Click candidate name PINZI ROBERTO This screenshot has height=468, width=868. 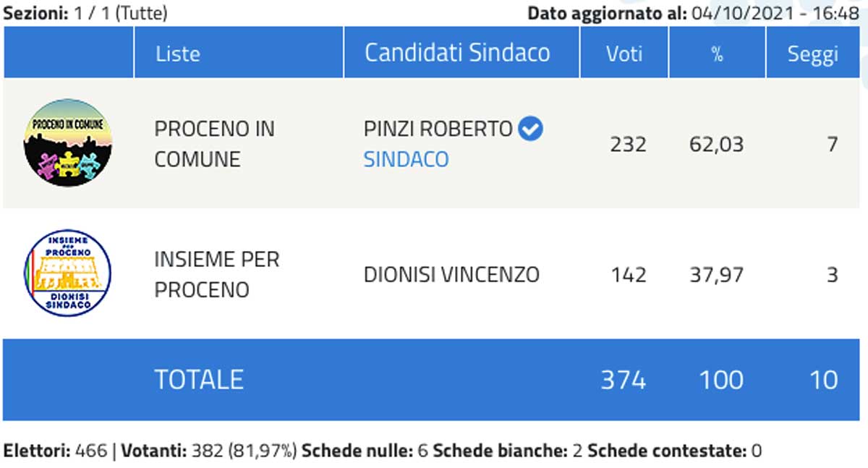pos(438,129)
